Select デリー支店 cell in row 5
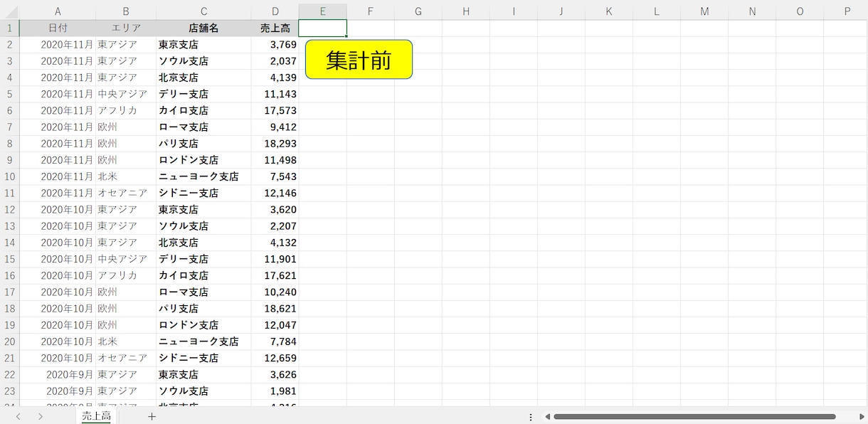 pos(203,94)
